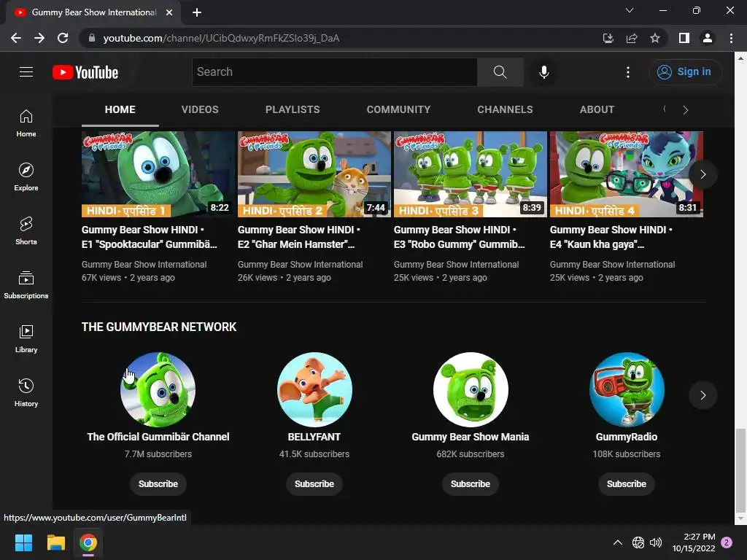Click the search magnifier button

coord(500,72)
